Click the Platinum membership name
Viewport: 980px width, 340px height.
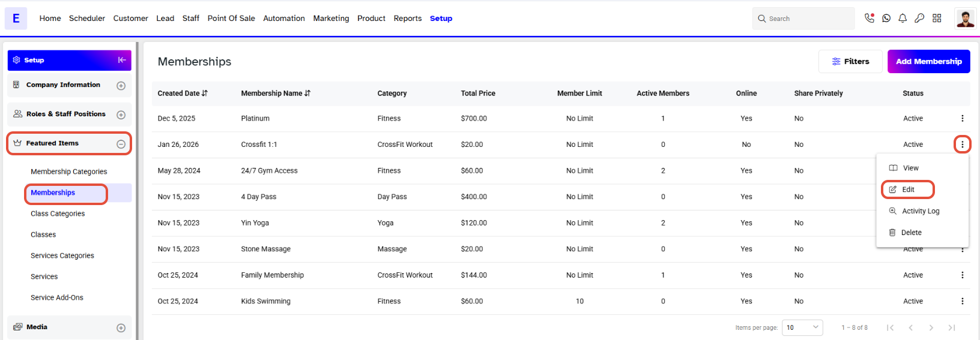coord(255,118)
